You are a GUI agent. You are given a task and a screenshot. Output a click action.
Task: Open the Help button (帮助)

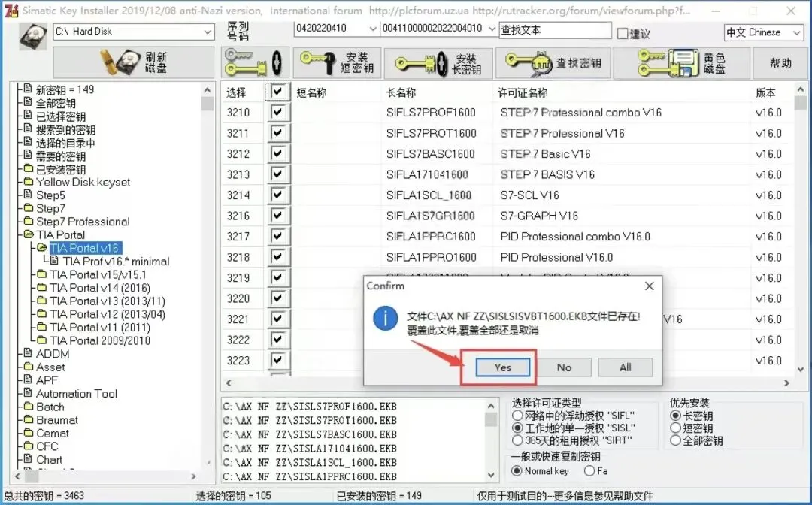[x=780, y=63]
